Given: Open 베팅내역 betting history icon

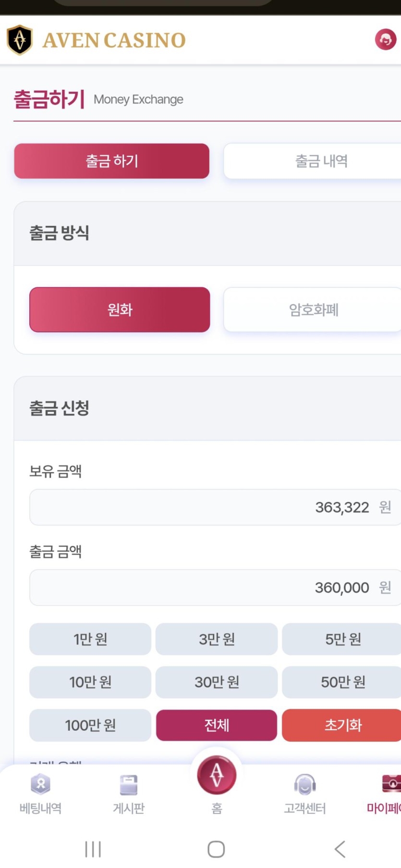Looking at the screenshot, I should (40, 785).
